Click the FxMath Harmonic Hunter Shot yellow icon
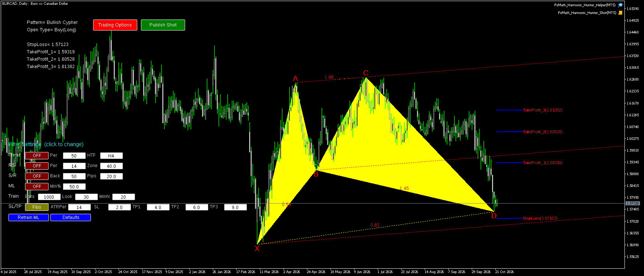The height and width of the screenshot is (276, 644). 620,13
